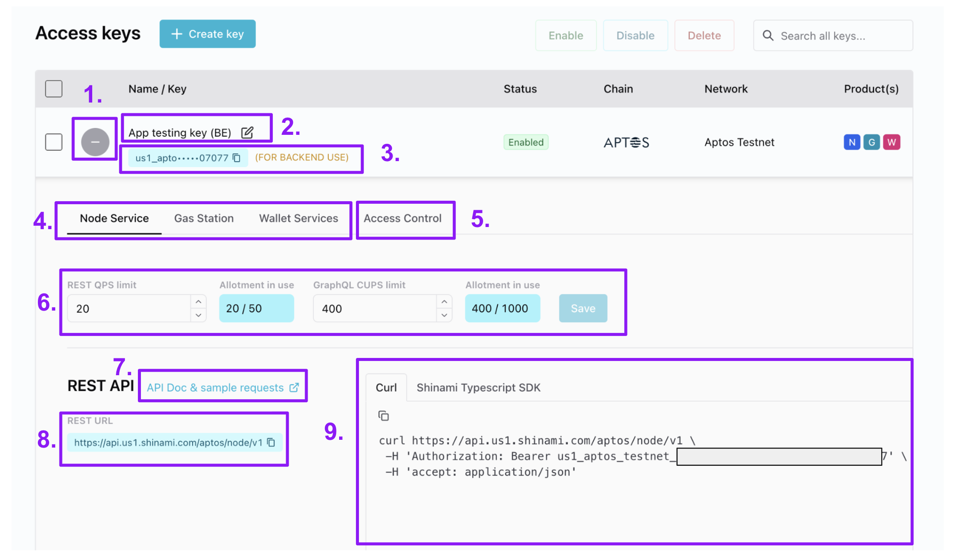954x560 pixels.
Task: Copy the us1_apto key value
Action: click(237, 158)
